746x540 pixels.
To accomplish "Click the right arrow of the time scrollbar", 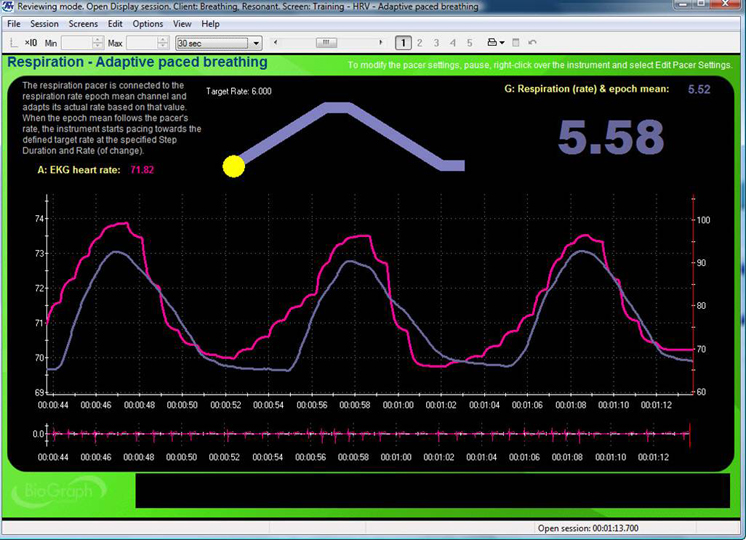I will (380, 43).
